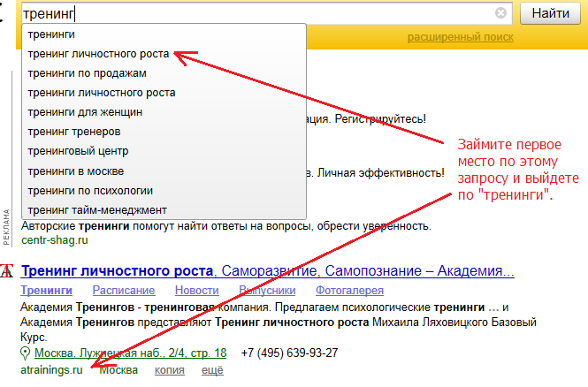Choose the 'тренинговый центр' suggestion
588x387 pixels.
78,151
